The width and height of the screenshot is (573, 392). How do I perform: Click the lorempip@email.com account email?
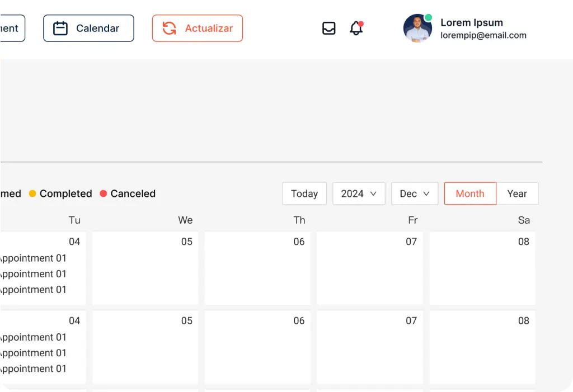point(483,35)
